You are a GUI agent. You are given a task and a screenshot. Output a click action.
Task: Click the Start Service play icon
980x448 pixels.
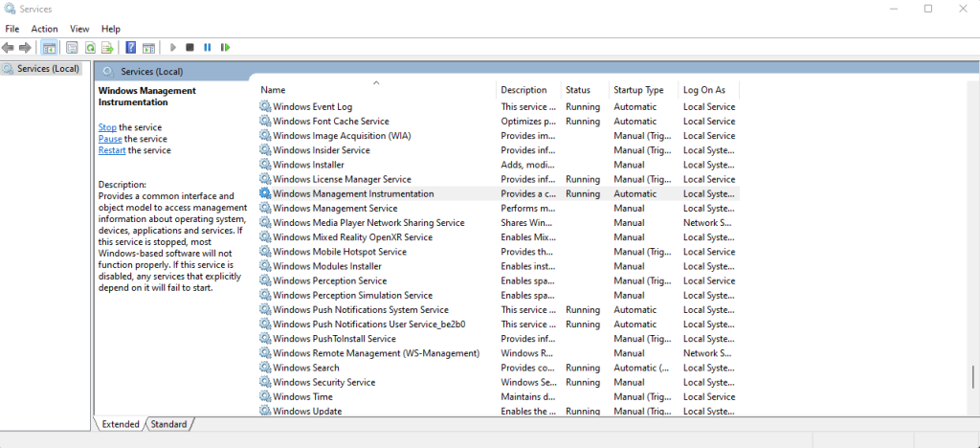coord(172,48)
